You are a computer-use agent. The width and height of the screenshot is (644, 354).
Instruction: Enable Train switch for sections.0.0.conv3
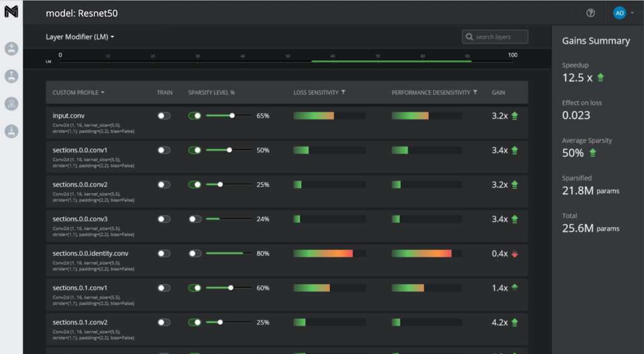pos(164,219)
